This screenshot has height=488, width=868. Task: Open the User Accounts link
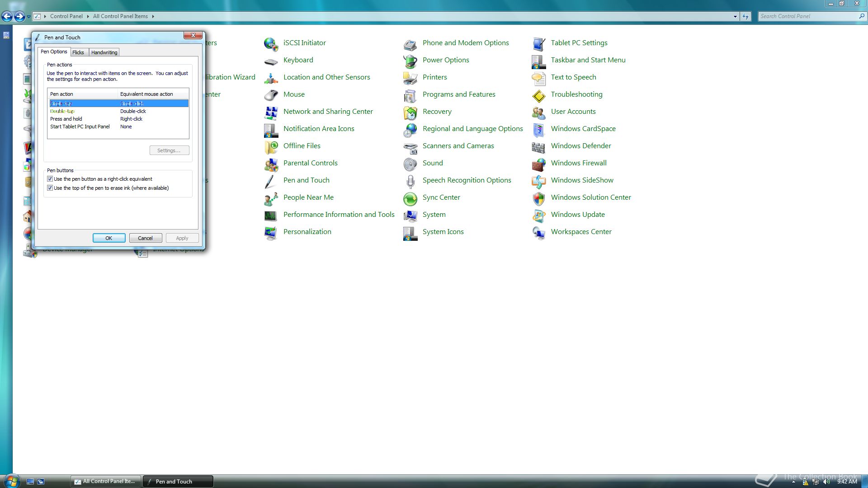(573, 112)
